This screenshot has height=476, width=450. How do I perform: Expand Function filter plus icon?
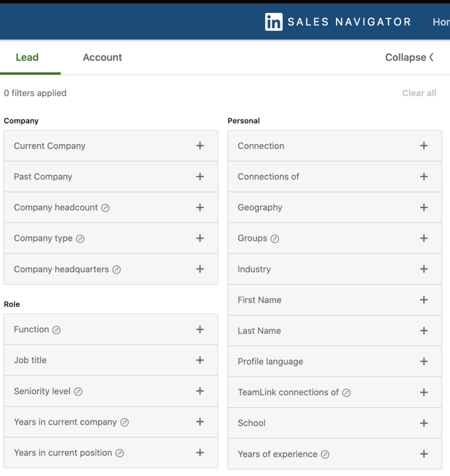point(200,330)
